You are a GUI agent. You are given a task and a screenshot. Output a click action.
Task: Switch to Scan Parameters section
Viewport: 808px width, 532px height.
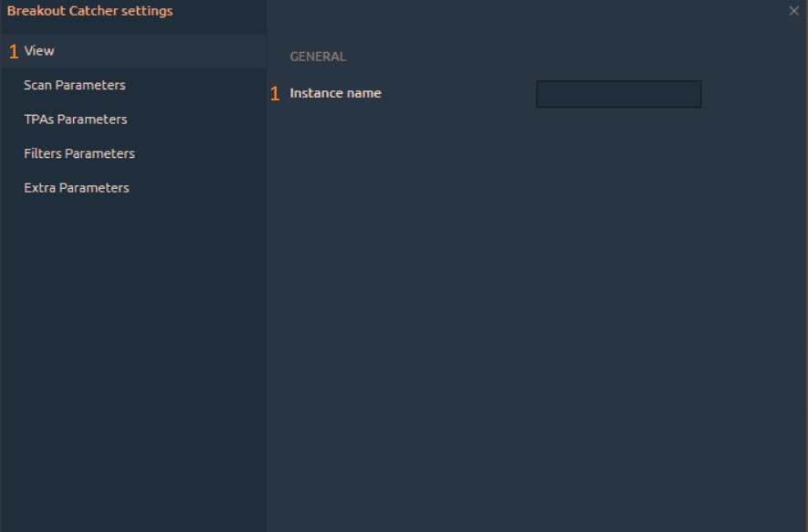pos(74,85)
